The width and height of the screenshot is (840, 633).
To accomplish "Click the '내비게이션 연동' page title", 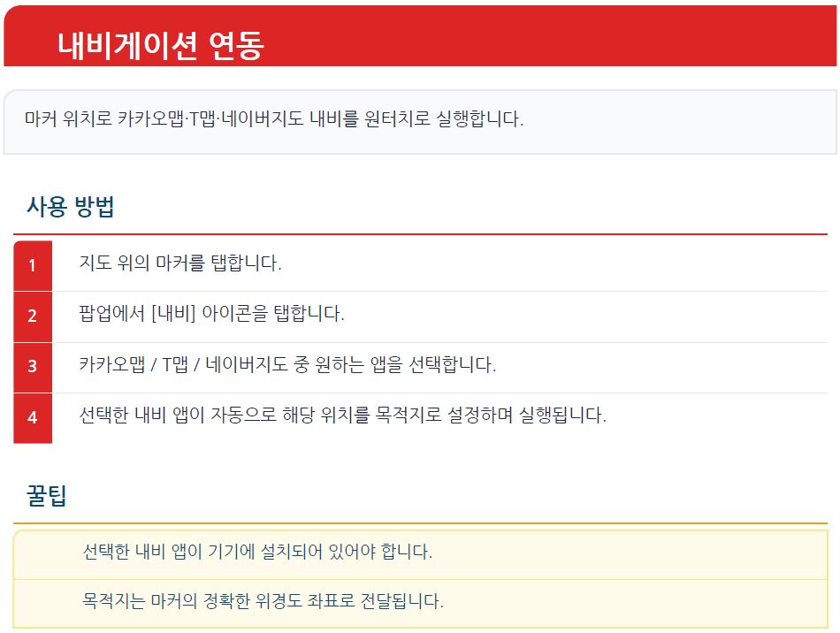I will pos(160,45).
